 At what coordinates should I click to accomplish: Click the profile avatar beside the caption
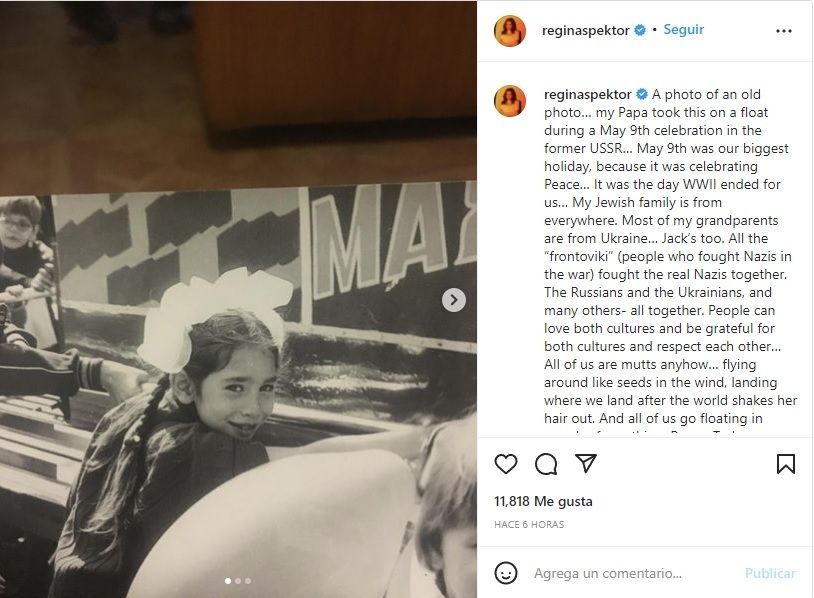click(x=510, y=100)
